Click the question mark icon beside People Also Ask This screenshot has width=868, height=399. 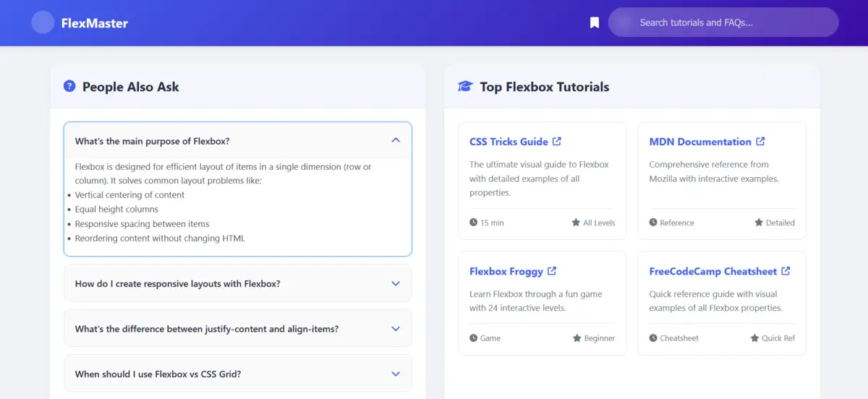tap(69, 86)
